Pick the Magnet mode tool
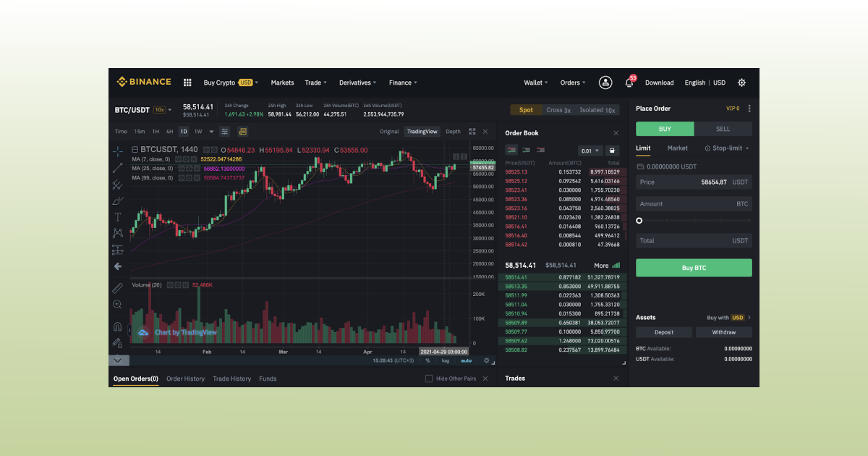 [x=117, y=326]
